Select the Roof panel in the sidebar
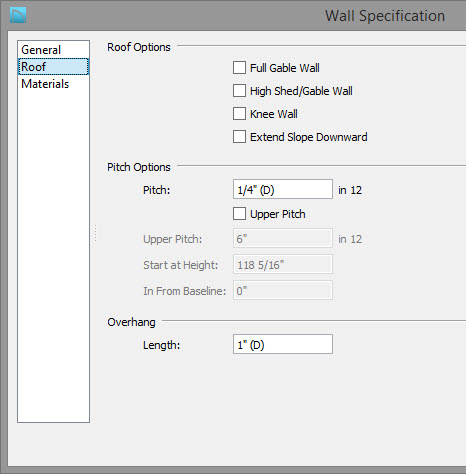 tap(53, 67)
